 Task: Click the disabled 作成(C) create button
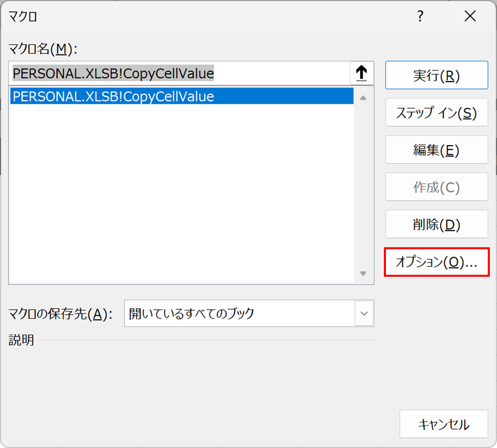coord(436,187)
